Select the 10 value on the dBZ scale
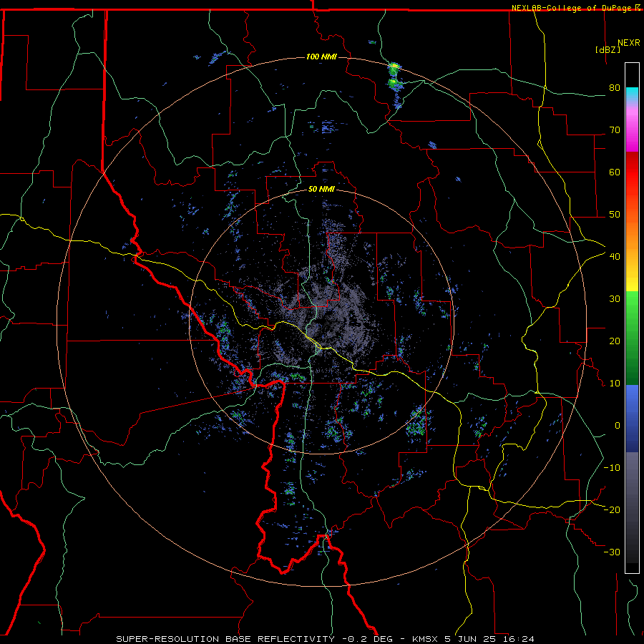 [x=615, y=384]
